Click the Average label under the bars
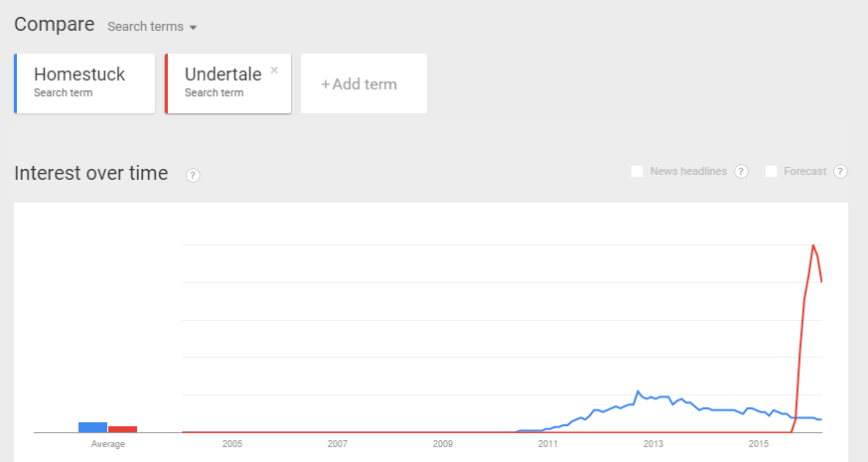 pos(108,444)
